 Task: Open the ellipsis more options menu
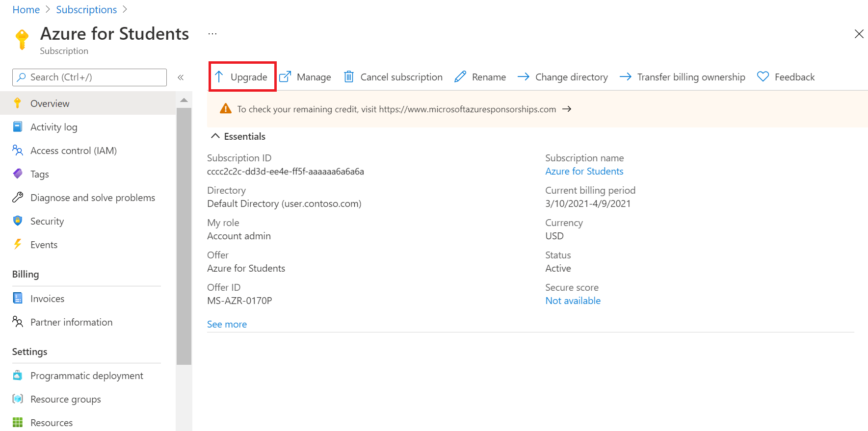pos(212,34)
